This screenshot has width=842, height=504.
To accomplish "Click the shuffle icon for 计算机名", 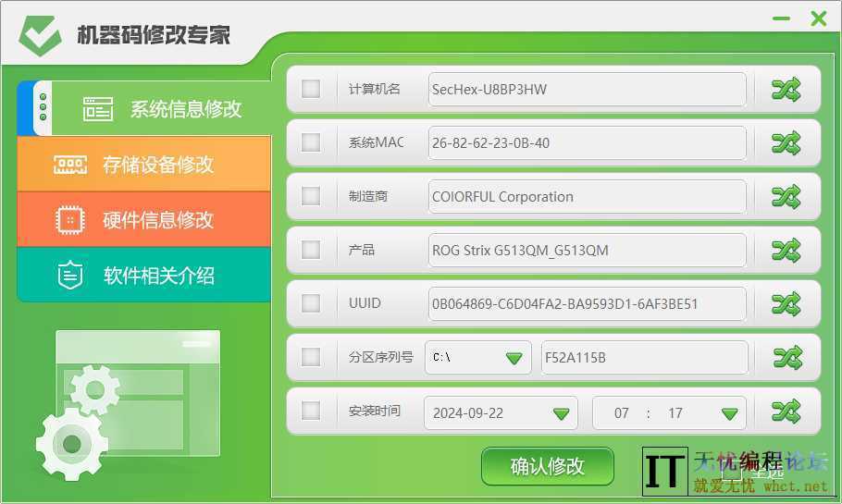I will point(786,90).
